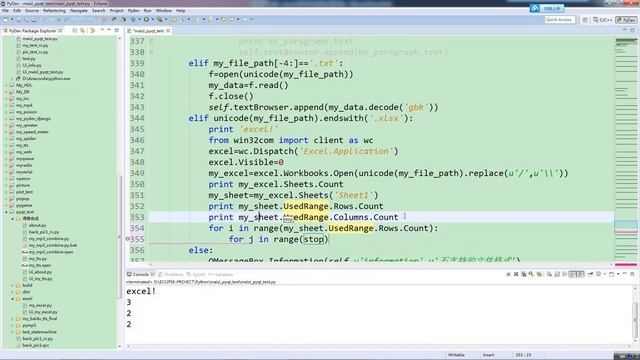
Task: Click the New file toolbar icon
Action: 5,20
